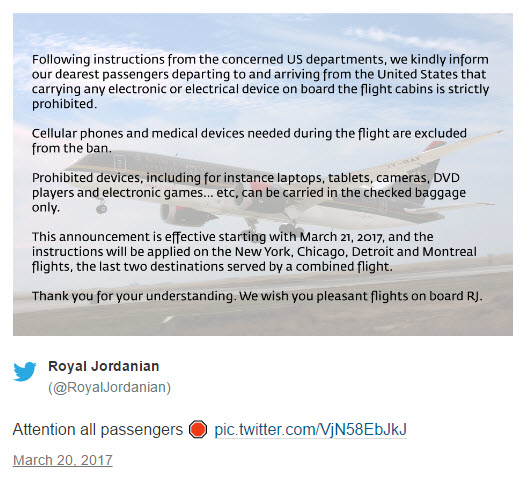
Task: Click the airplane's nose landing gear wheel
Action: click(x=101, y=209)
